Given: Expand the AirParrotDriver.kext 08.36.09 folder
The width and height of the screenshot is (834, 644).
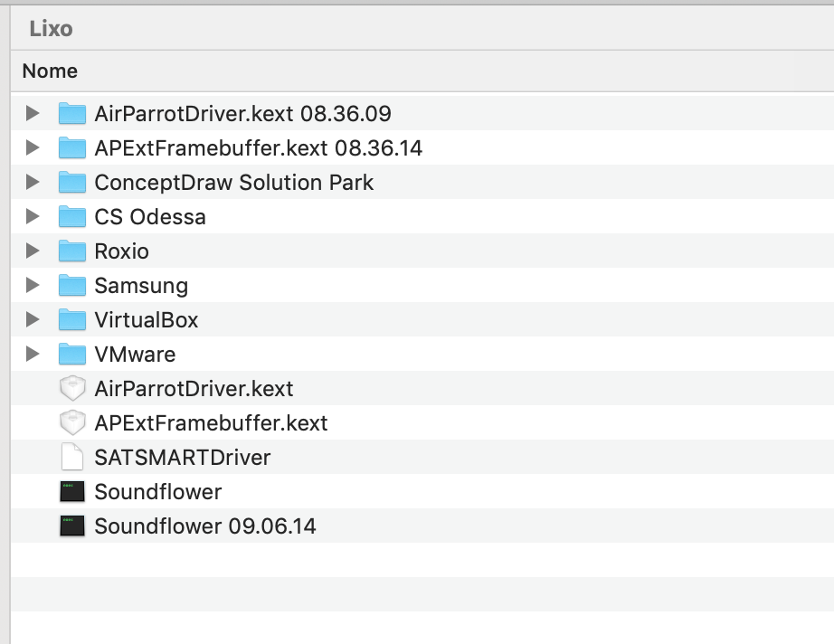Looking at the screenshot, I should (33, 113).
